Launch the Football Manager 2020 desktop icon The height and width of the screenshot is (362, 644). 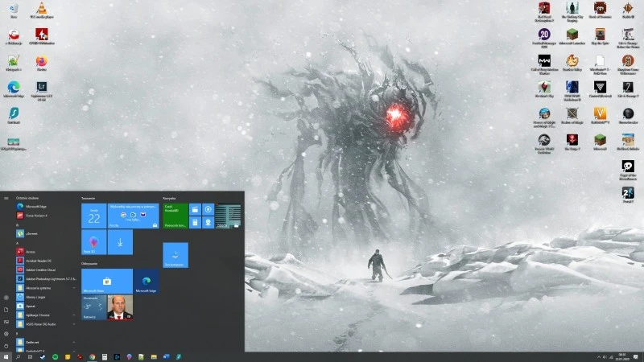(544, 38)
